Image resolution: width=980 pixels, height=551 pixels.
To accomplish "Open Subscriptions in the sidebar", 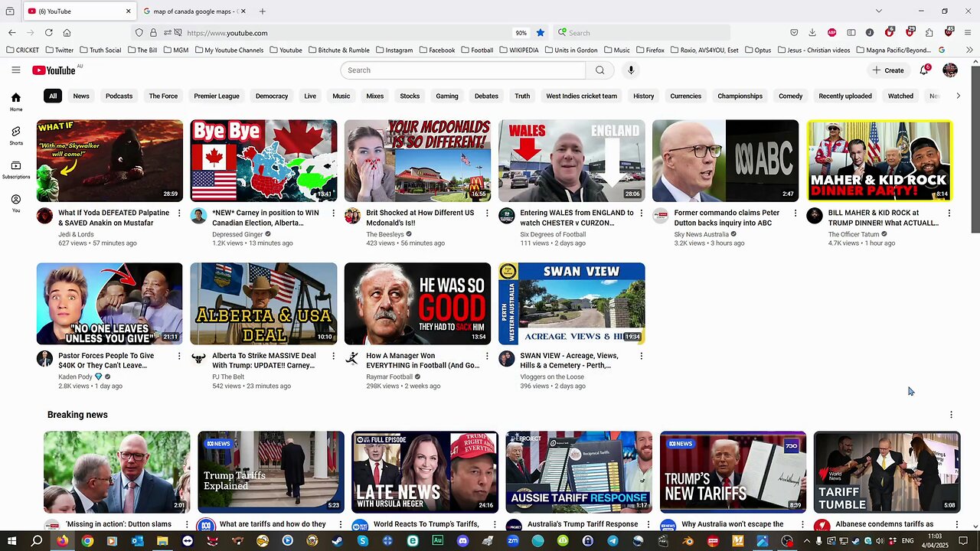I will click(x=16, y=169).
